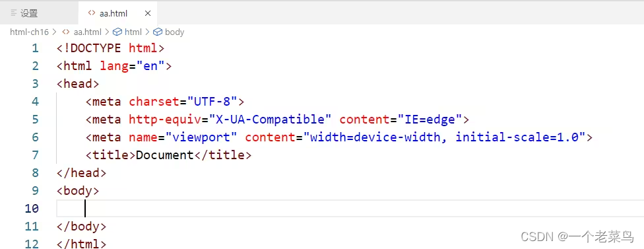Click the cube icon beside html breadcrumb

117,32
